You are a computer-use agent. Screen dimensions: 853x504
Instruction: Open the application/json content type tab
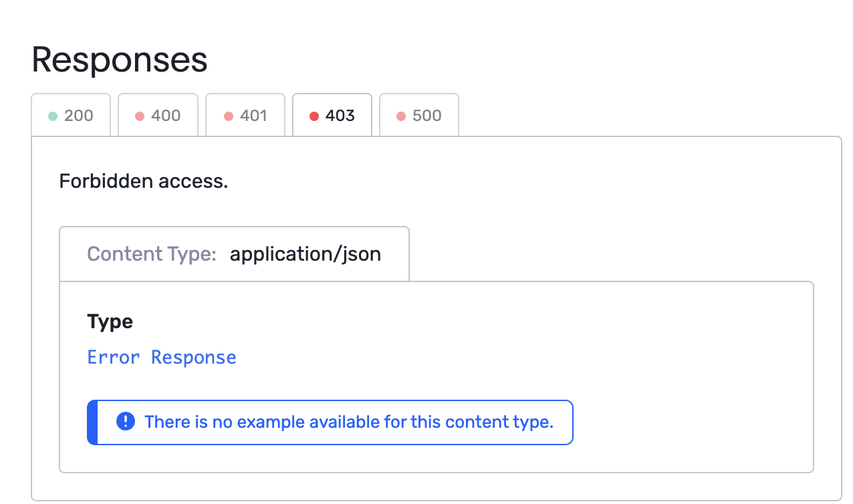coord(234,253)
